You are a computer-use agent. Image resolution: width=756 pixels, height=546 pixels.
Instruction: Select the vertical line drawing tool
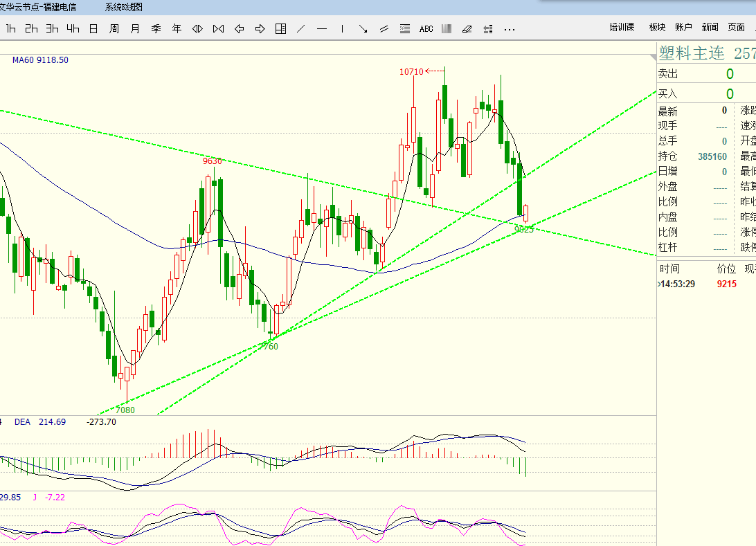click(342, 29)
